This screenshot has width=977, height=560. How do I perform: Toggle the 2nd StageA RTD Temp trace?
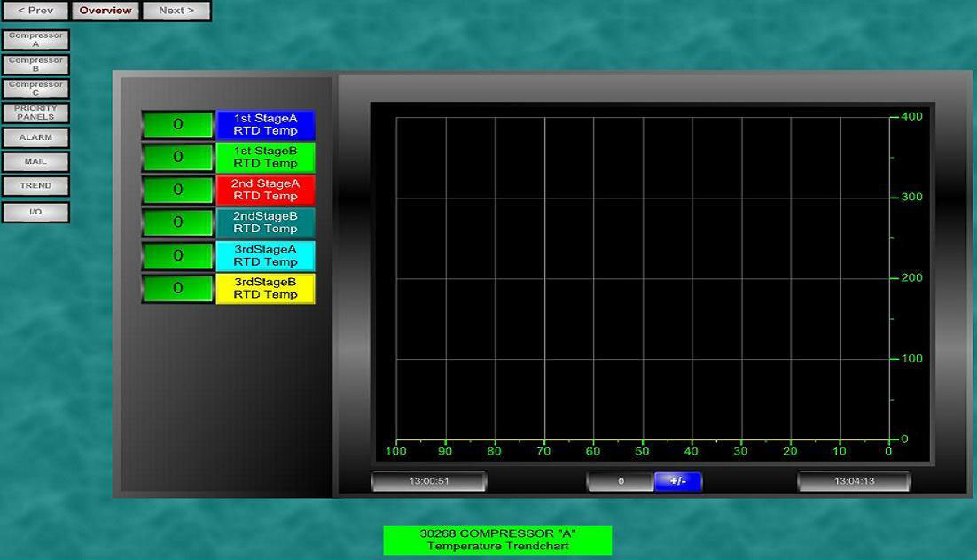tap(265, 190)
